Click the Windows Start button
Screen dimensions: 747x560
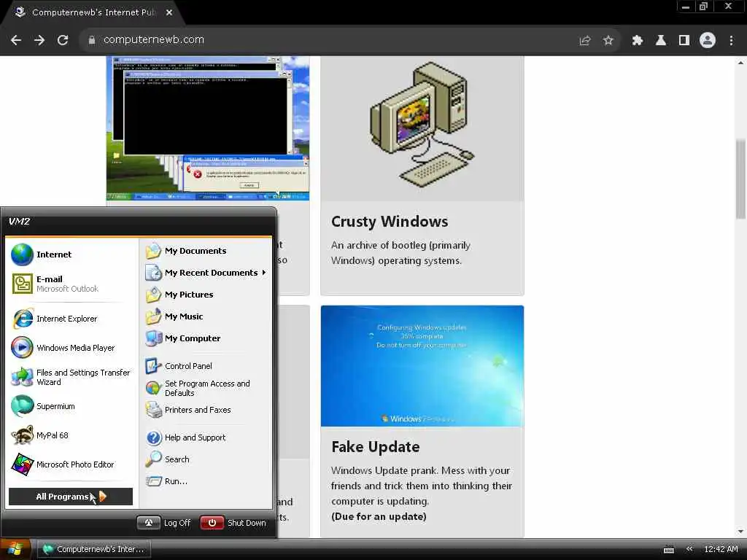point(15,549)
